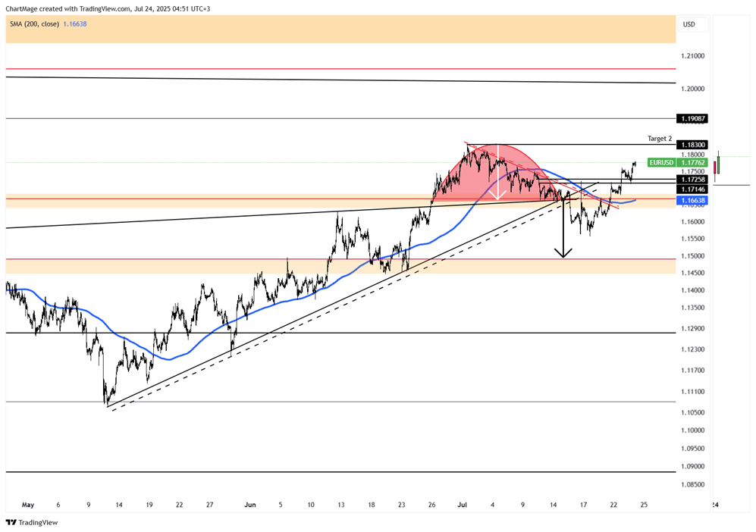Click the black 1.19087 price level tag
Screen dimensions: 756x532
693,119
